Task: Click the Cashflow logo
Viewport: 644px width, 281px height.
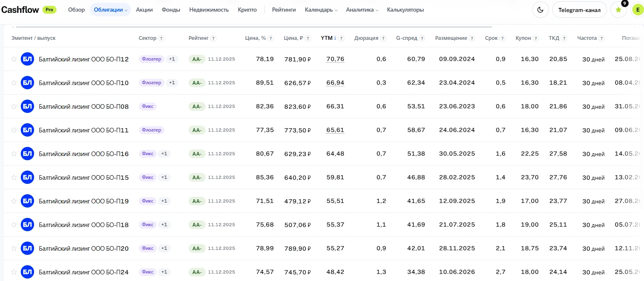Action: pyautogui.click(x=20, y=10)
